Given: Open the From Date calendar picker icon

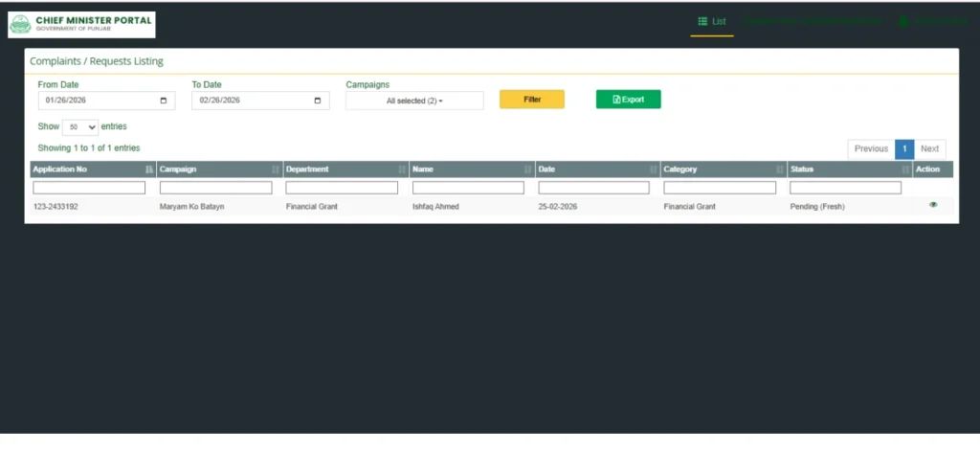Looking at the screenshot, I should click(164, 101).
